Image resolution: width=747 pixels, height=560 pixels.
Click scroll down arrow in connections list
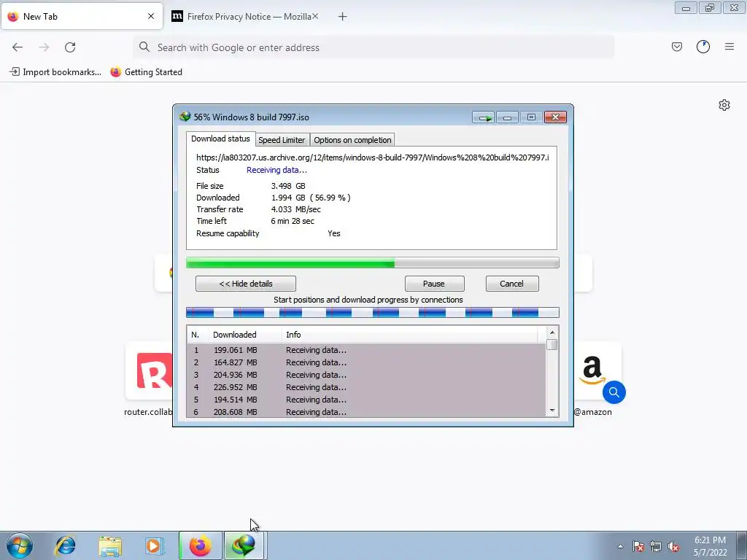click(551, 411)
